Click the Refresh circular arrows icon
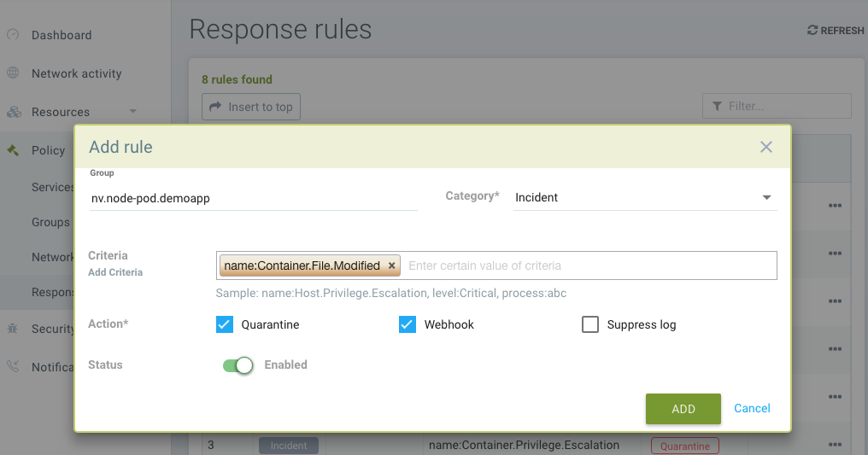868x455 pixels. pos(812,30)
